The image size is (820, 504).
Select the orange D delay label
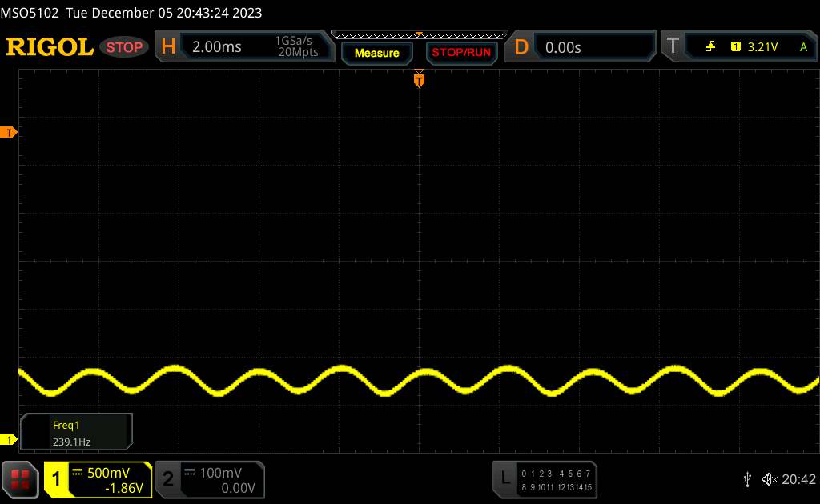point(521,47)
